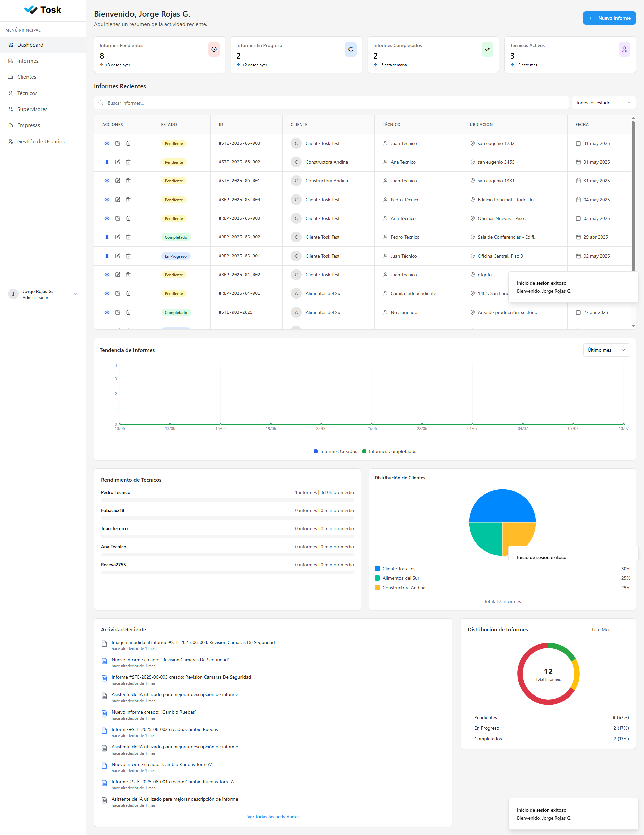View report #REP-2025-05-001 with eye icon
The height and width of the screenshot is (835, 644).
(107, 256)
